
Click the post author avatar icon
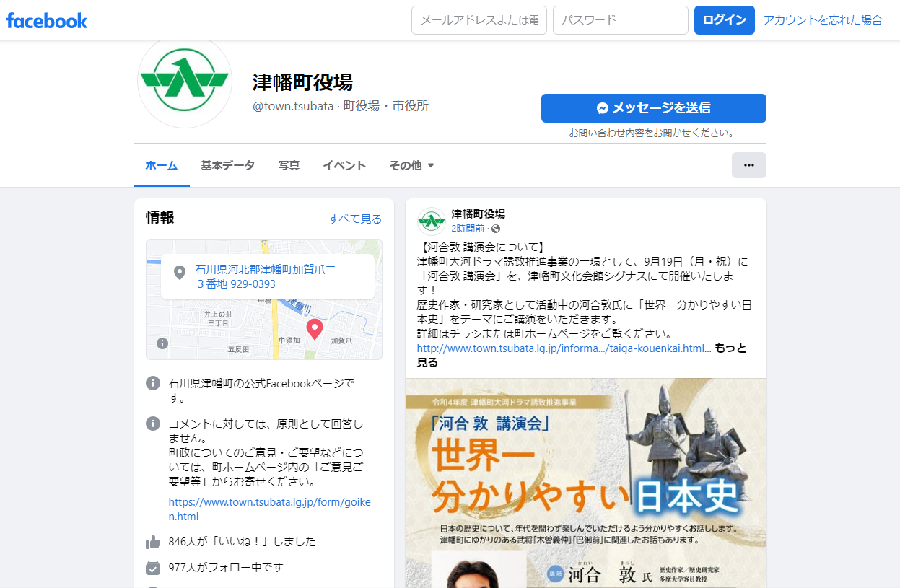pos(432,221)
